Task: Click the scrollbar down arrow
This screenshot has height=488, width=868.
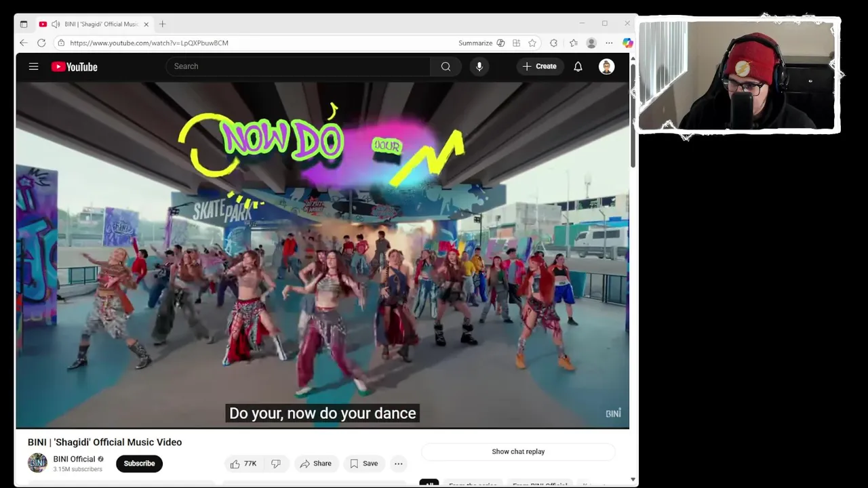Action: 633,479
